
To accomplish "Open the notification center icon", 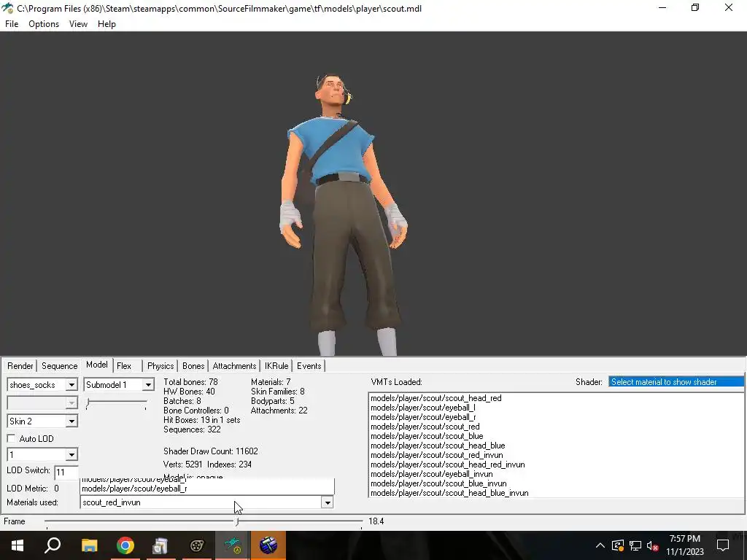I will (x=723, y=545).
